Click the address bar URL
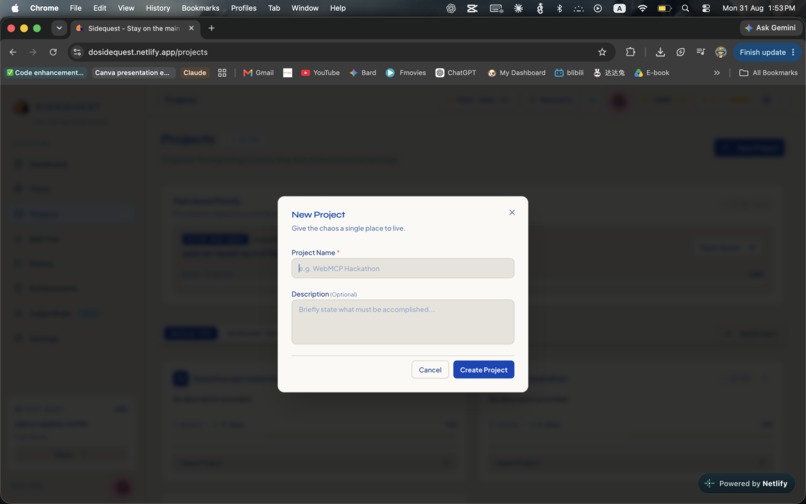Screen dimensions: 806x504 pyautogui.click(x=148, y=52)
